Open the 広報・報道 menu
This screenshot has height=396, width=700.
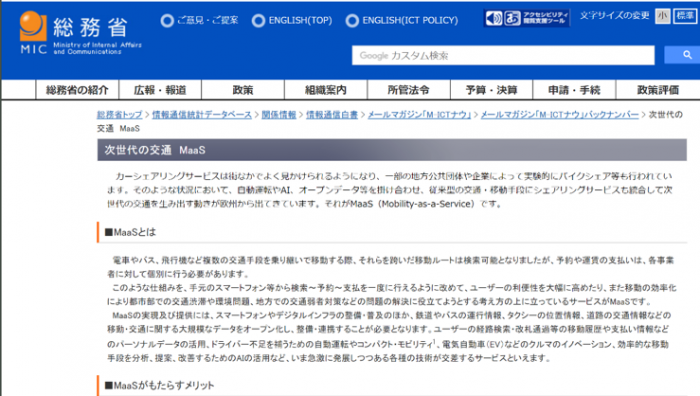pyautogui.click(x=160, y=90)
